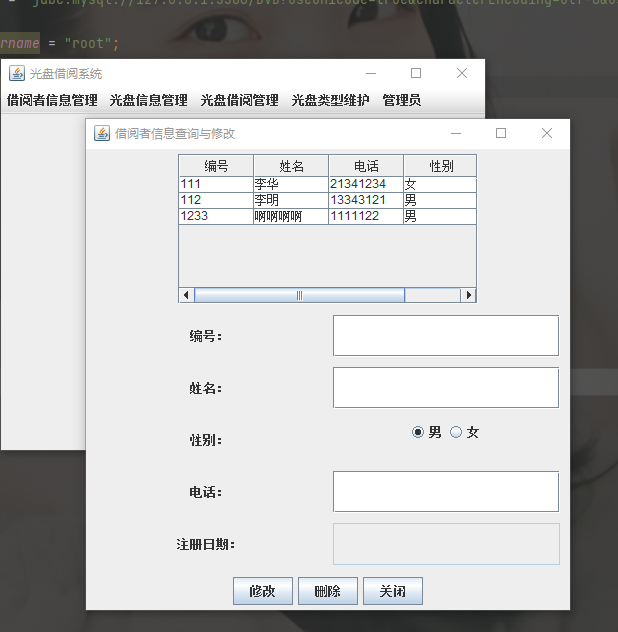Click the 删除 button

point(328,591)
